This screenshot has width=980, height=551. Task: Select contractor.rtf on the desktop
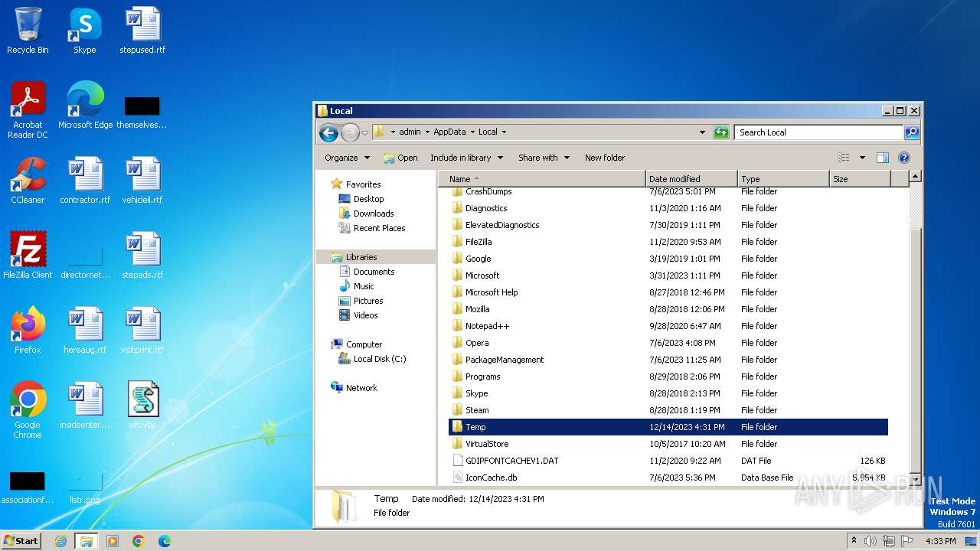pos(85,180)
